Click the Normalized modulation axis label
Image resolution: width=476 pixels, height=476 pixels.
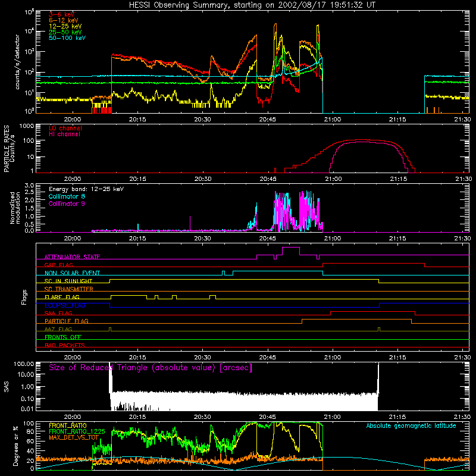click(x=15, y=208)
